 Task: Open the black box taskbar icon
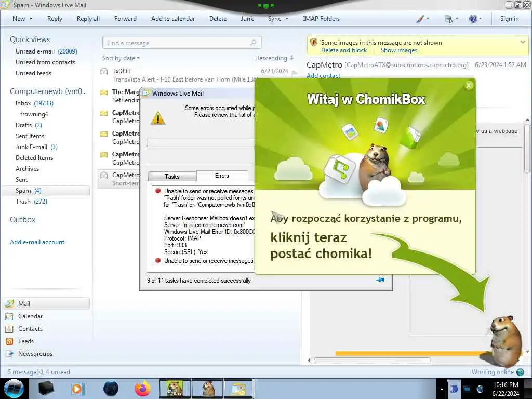[x=46, y=389]
